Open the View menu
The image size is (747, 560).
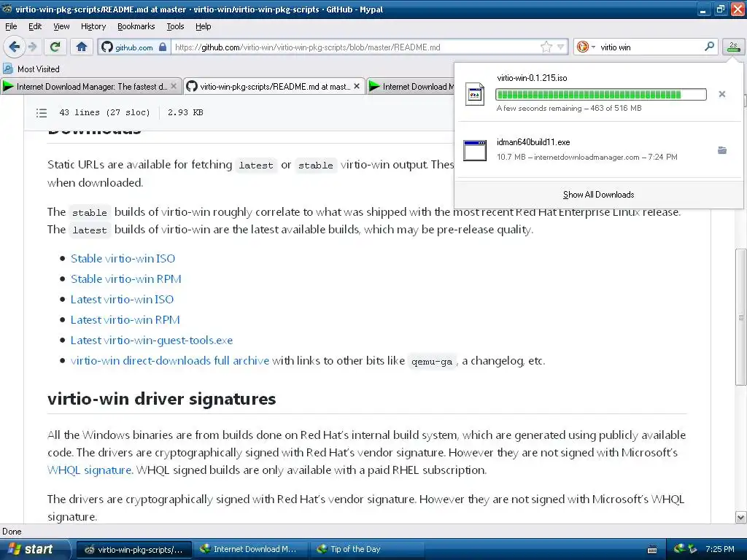[x=61, y=26]
